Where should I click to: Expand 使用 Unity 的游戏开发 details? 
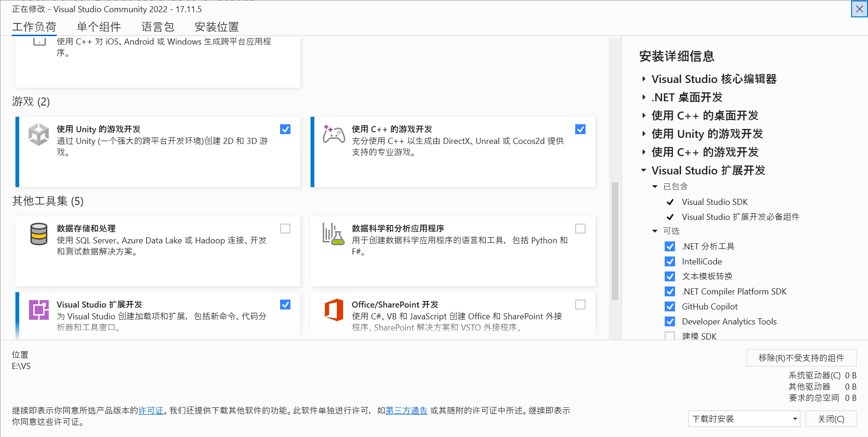(644, 134)
